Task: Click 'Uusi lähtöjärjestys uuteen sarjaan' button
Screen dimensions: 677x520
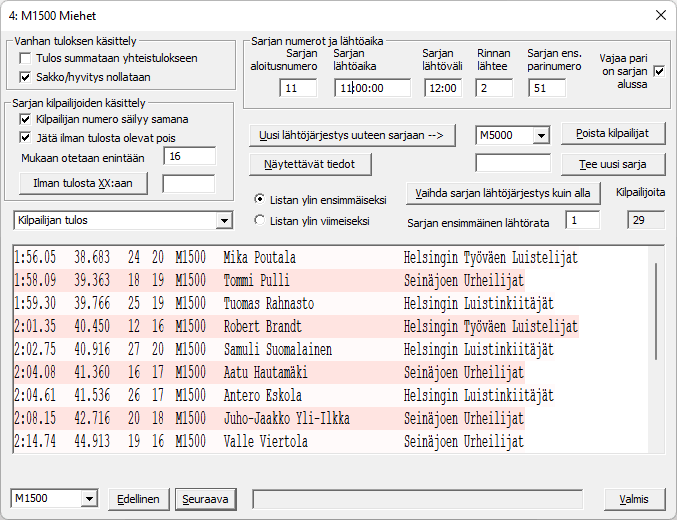Action: 352,135
